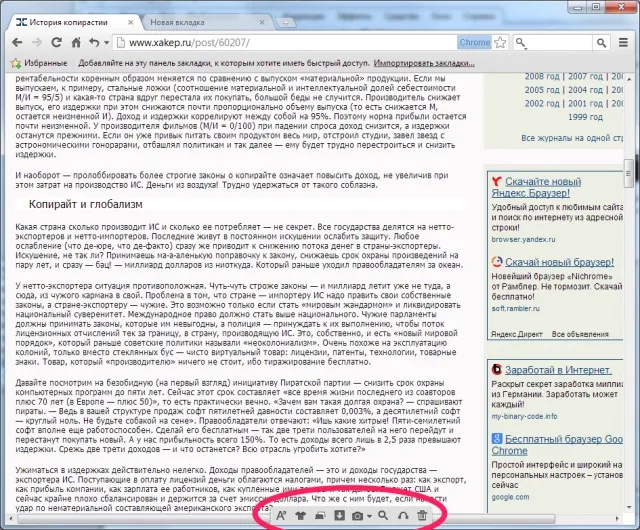This screenshot has width=640, height=530.
Task: Open the home page via house icon
Action: pos(76,42)
